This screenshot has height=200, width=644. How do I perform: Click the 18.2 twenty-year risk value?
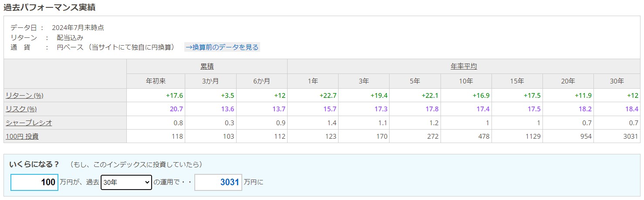click(x=585, y=109)
